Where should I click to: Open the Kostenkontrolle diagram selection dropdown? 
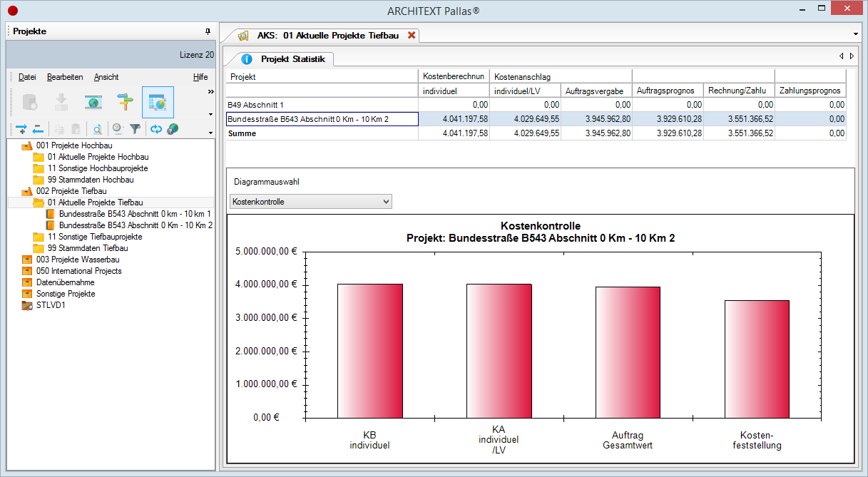(311, 202)
